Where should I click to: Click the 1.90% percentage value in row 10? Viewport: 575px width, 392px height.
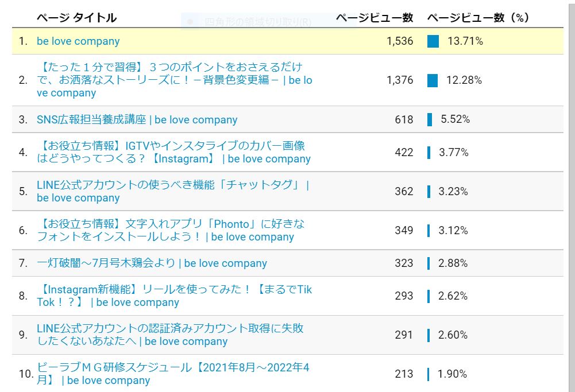coord(452,374)
